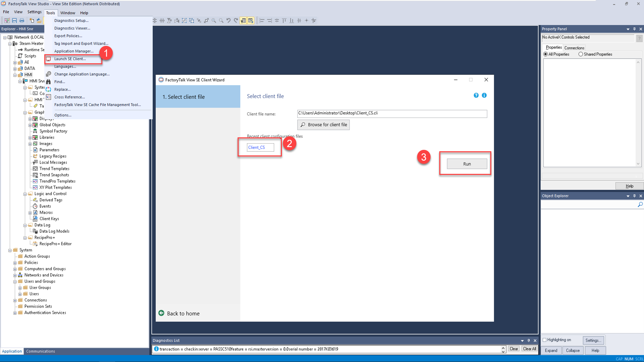644x362 pixels.
Task: Open the Property Panel dropdown arrow
Action: coord(628,29)
